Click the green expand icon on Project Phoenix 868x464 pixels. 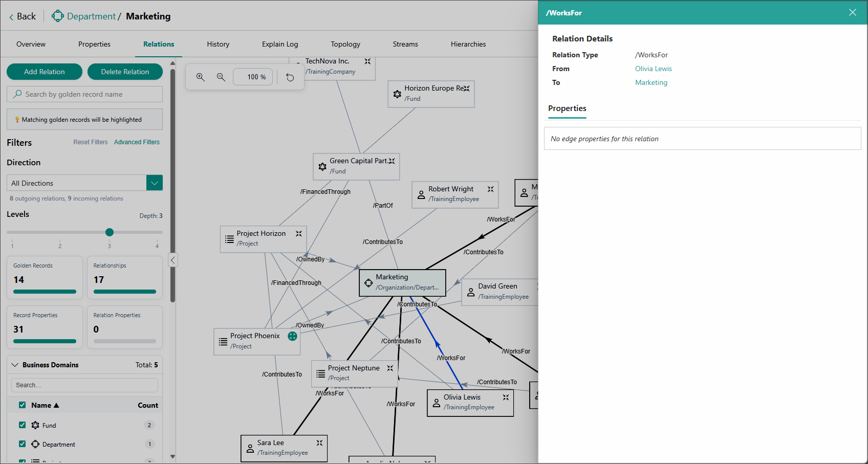(292, 336)
